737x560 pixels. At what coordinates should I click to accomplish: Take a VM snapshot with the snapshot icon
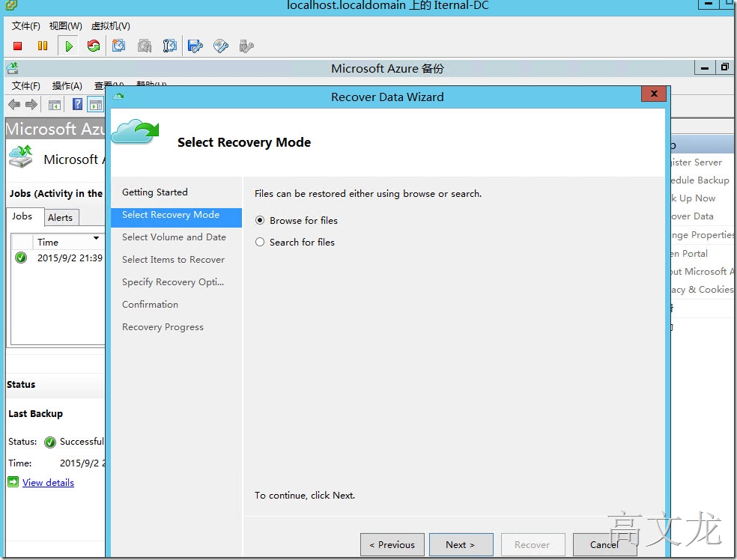pyautogui.click(x=119, y=46)
